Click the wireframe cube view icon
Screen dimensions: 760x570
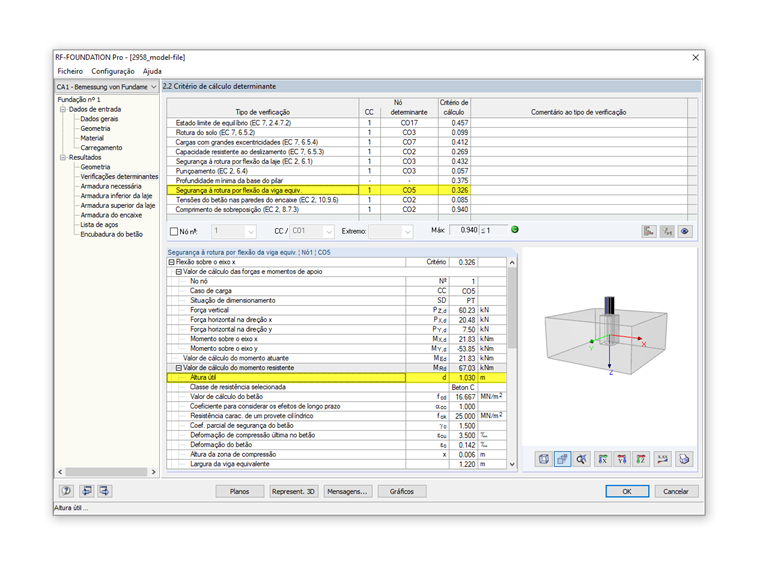pyautogui.click(x=543, y=459)
